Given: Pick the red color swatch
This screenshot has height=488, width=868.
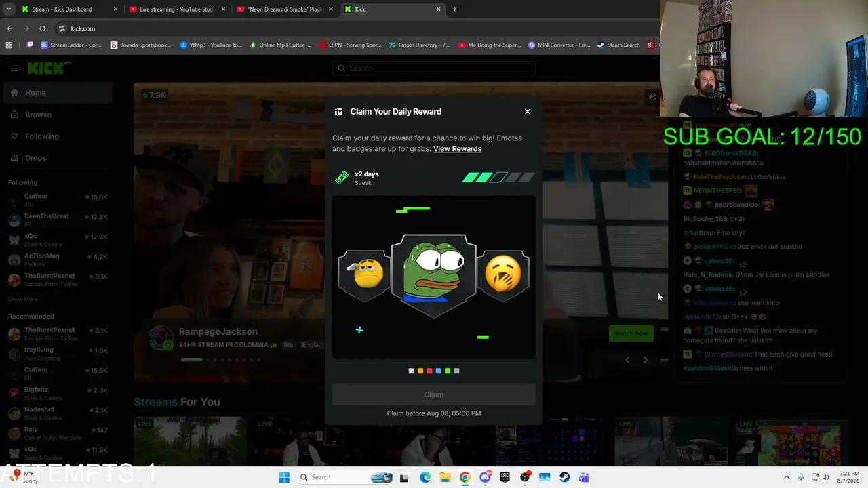Looking at the screenshot, I should click(429, 371).
